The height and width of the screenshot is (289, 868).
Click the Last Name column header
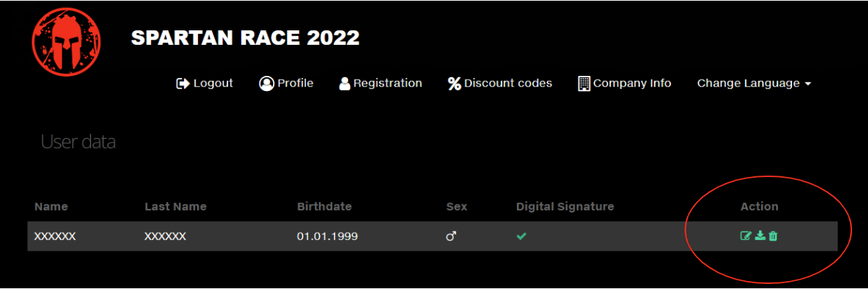[175, 207]
